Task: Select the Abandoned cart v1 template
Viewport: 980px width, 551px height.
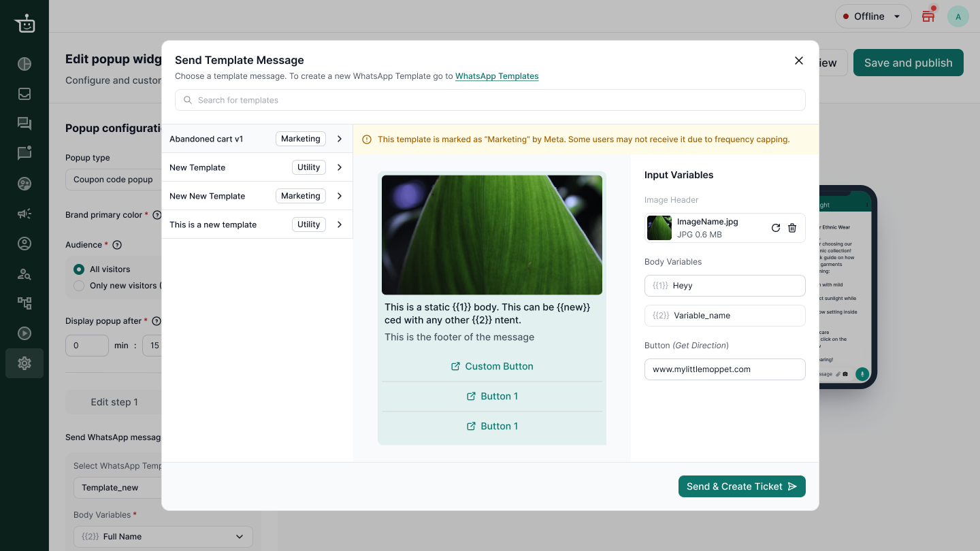Action: pyautogui.click(x=257, y=139)
